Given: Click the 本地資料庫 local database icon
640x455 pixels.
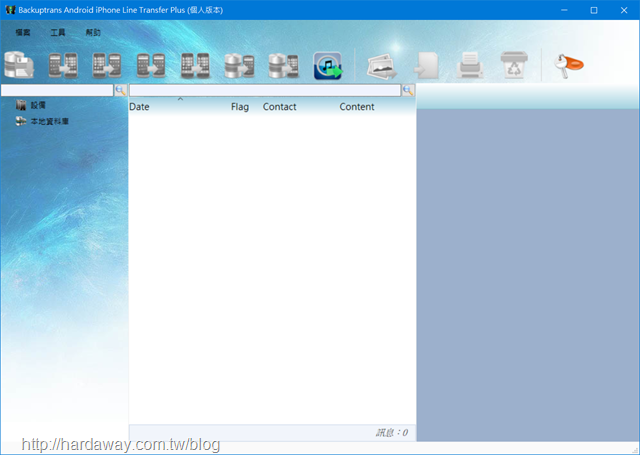Looking at the screenshot, I should (x=21, y=121).
